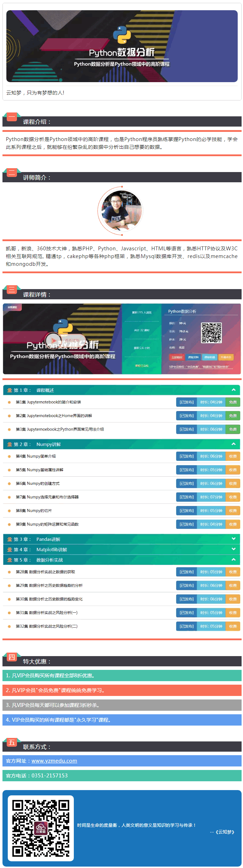Click the QR code in the course details banner

click(211, 332)
